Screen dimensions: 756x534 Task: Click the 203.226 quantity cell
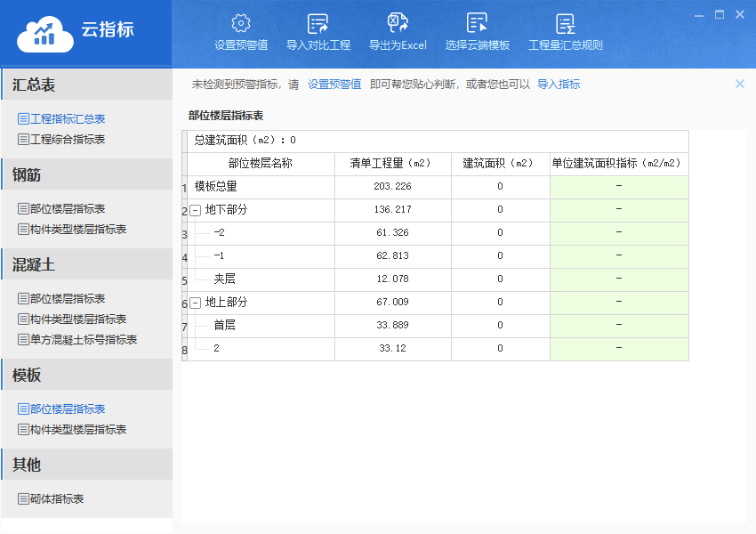point(392,186)
